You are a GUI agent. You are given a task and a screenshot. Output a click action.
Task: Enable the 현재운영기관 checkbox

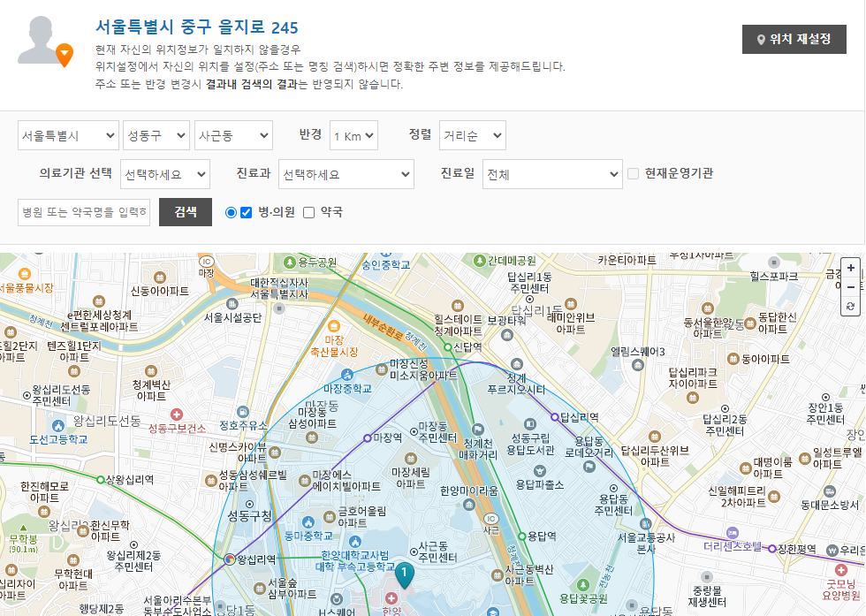click(634, 174)
